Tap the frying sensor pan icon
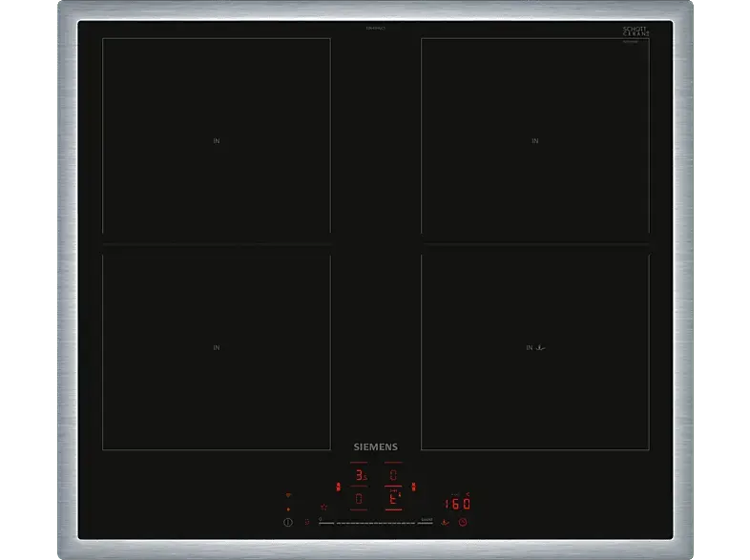This screenshot has width=750, height=560. (x=445, y=522)
